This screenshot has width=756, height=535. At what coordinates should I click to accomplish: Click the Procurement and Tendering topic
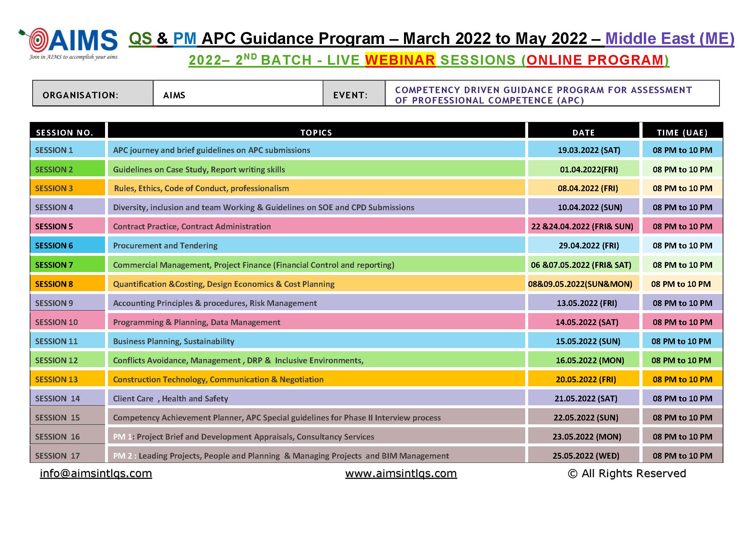point(165,246)
